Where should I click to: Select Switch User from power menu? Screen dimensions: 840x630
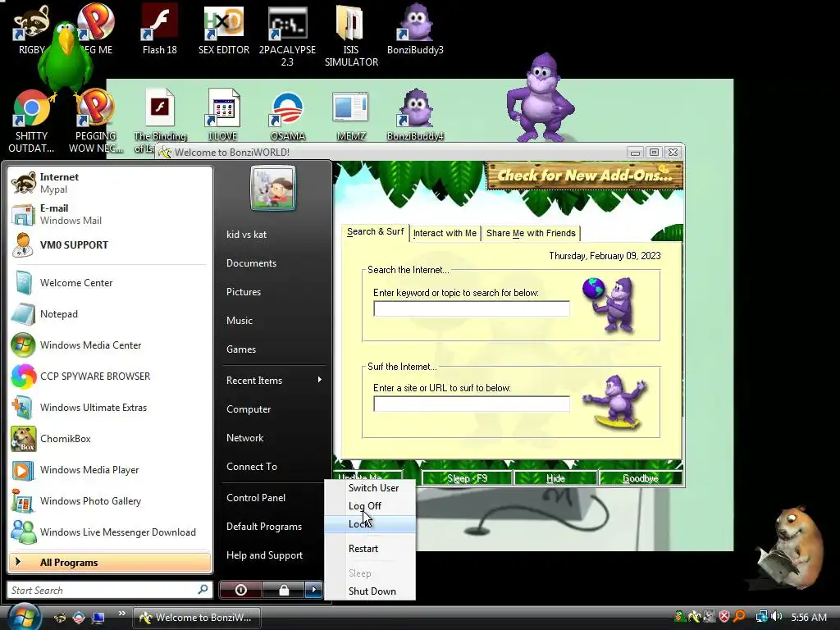(x=370, y=488)
